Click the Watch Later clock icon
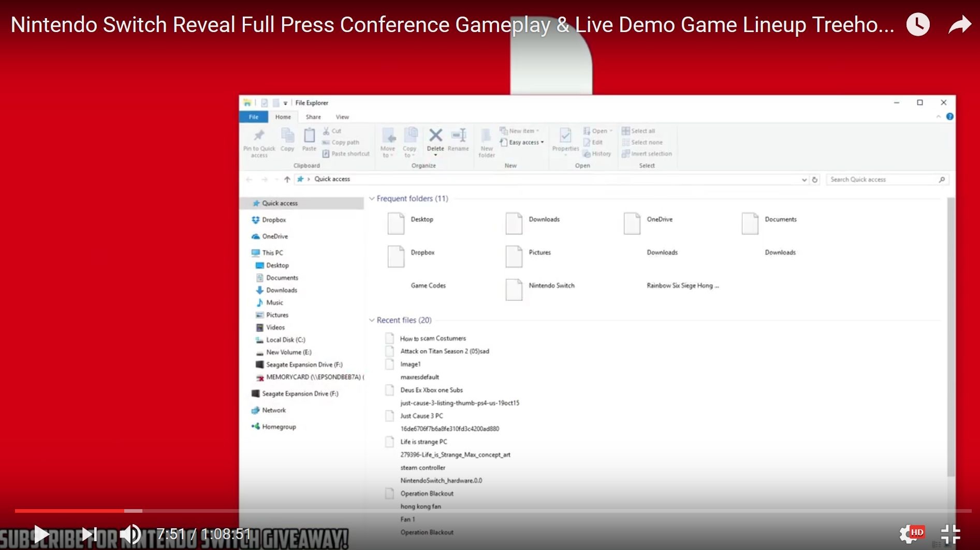 pos(918,24)
